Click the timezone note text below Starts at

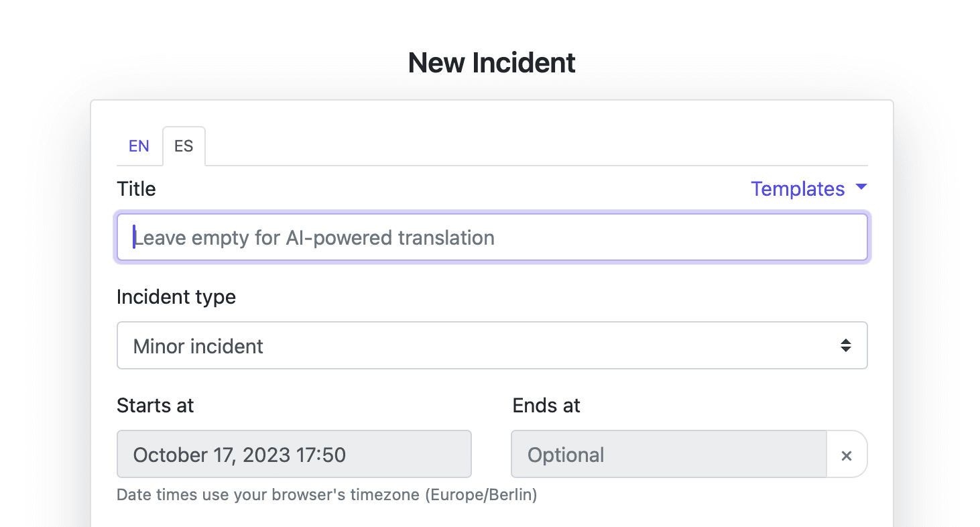pyautogui.click(x=327, y=495)
